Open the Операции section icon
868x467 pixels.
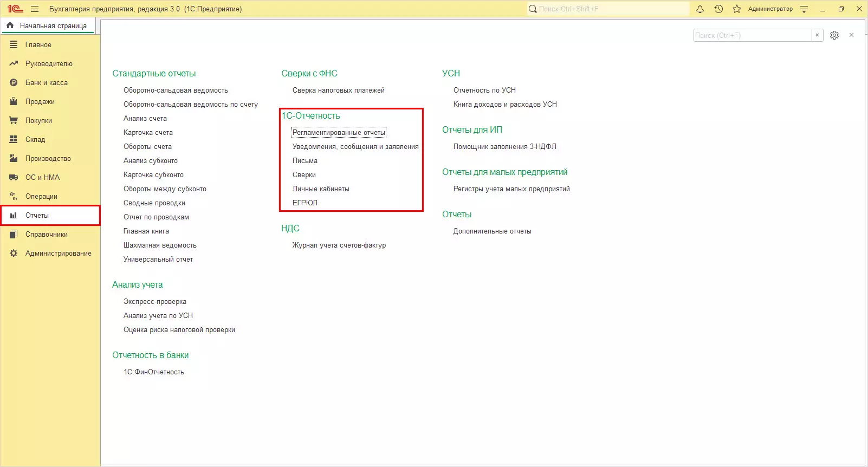[14, 196]
